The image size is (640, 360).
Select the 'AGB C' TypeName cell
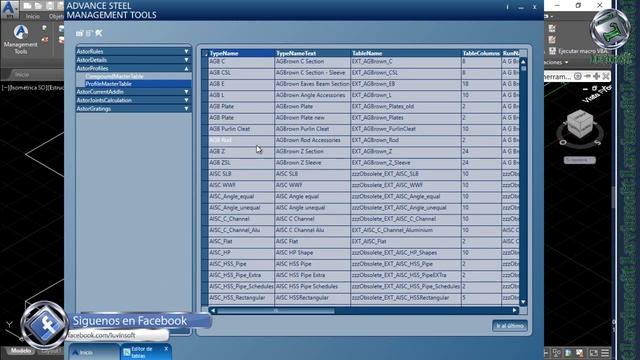[x=242, y=62]
